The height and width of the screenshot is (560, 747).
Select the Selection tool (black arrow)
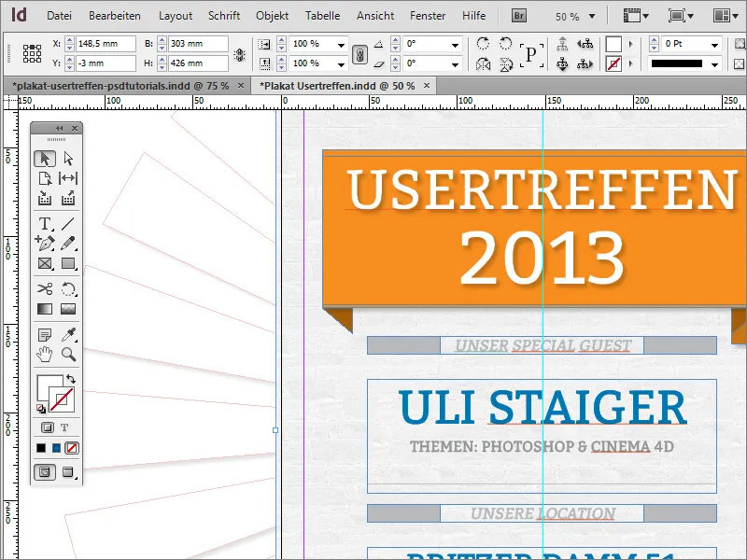point(45,158)
